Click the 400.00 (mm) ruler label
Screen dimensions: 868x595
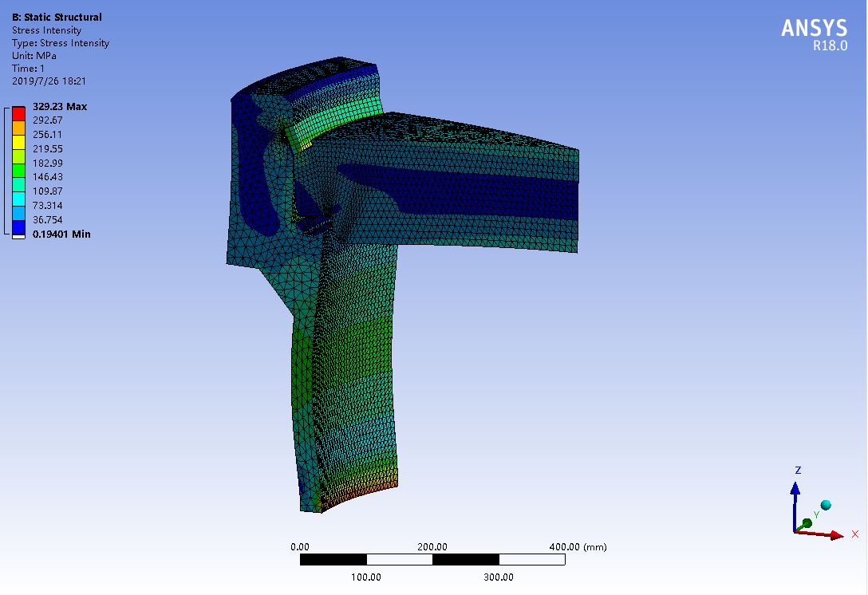click(x=578, y=547)
